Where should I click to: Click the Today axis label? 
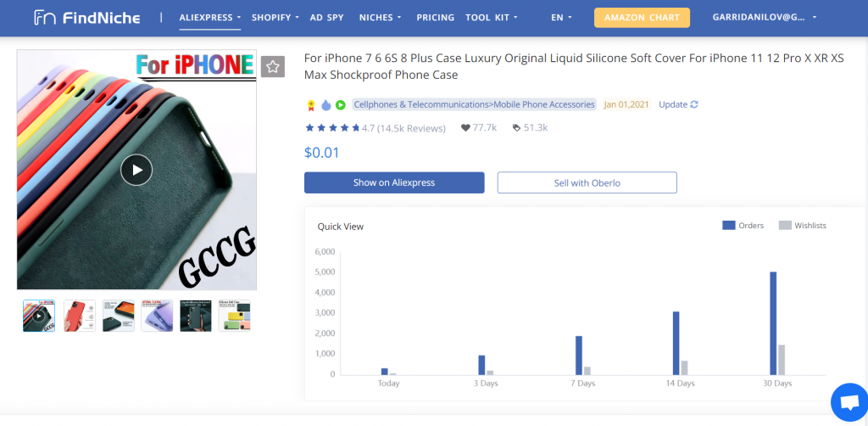click(x=388, y=384)
